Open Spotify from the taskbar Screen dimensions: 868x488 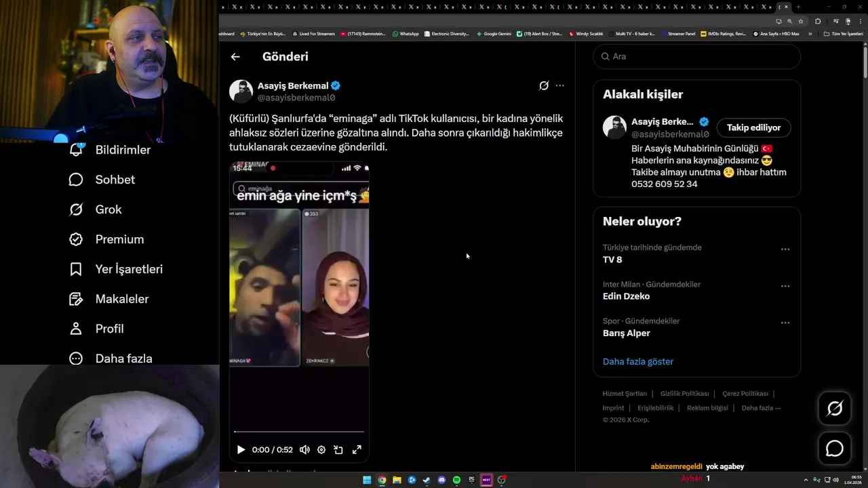456,480
